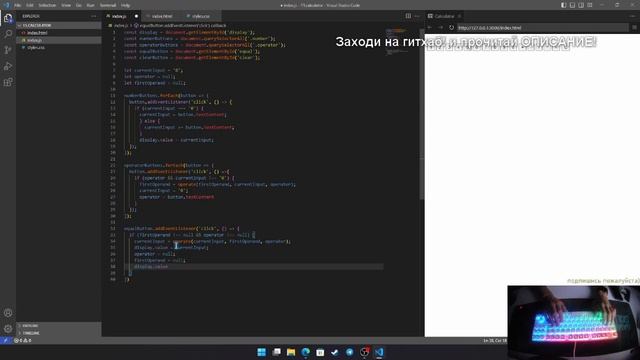Image resolution: width=640 pixels, height=360 pixels.
Task: Open Microsoft Store in the taskbar
Action: 320,352
